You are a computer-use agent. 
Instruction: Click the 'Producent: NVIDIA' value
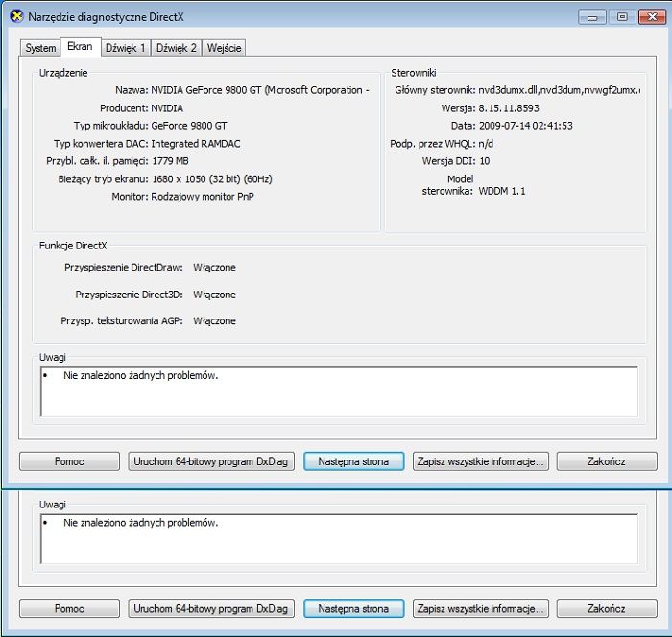coord(167,108)
